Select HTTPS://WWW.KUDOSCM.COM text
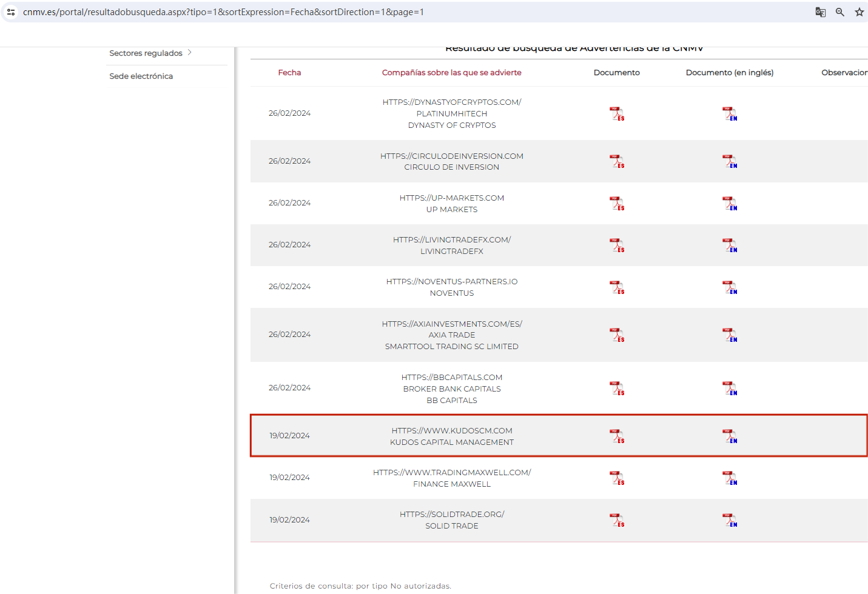Image resolution: width=868 pixels, height=594 pixels. 452,431
